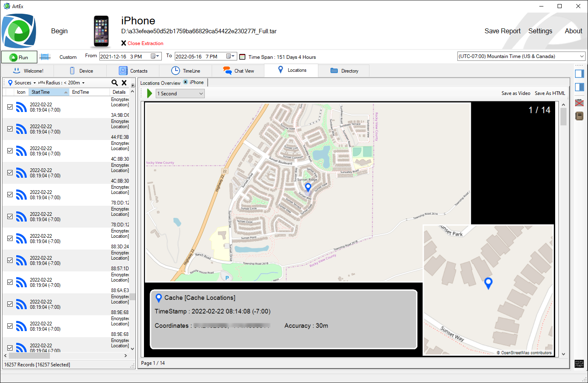The image size is (588, 383).
Task: Click Close Extraction link
Action: point(142,43)
